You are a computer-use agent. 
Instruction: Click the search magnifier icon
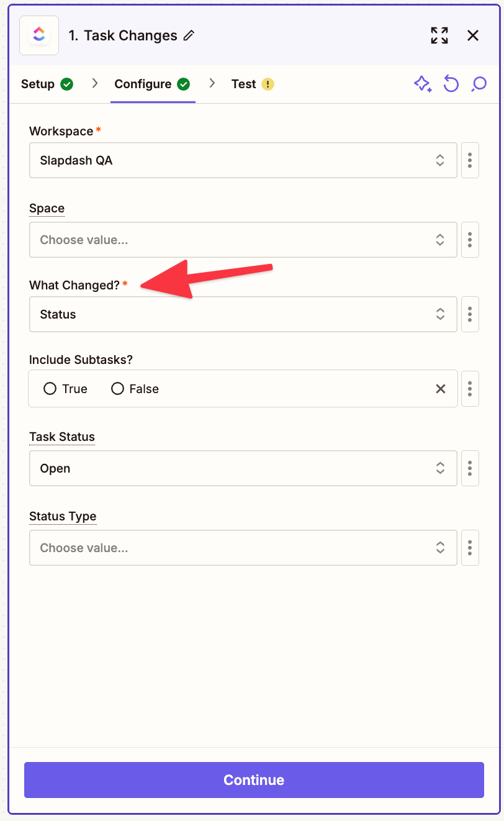pos(479,84)
